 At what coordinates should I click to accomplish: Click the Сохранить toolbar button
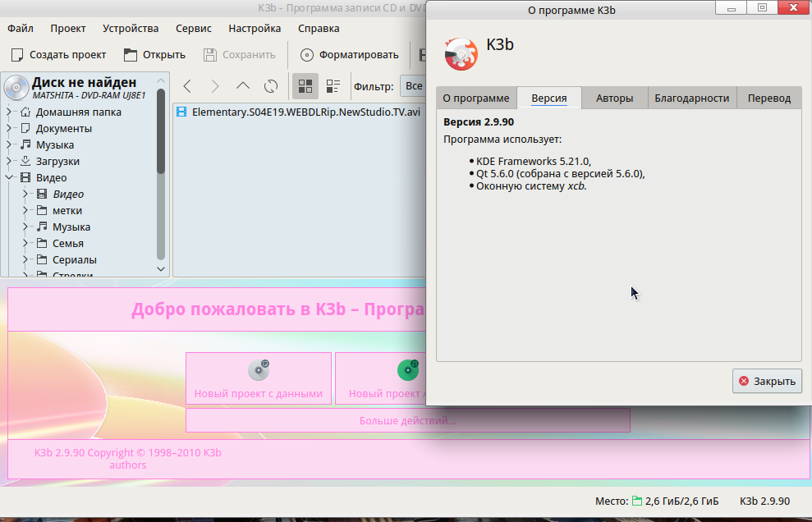[239, 55]
